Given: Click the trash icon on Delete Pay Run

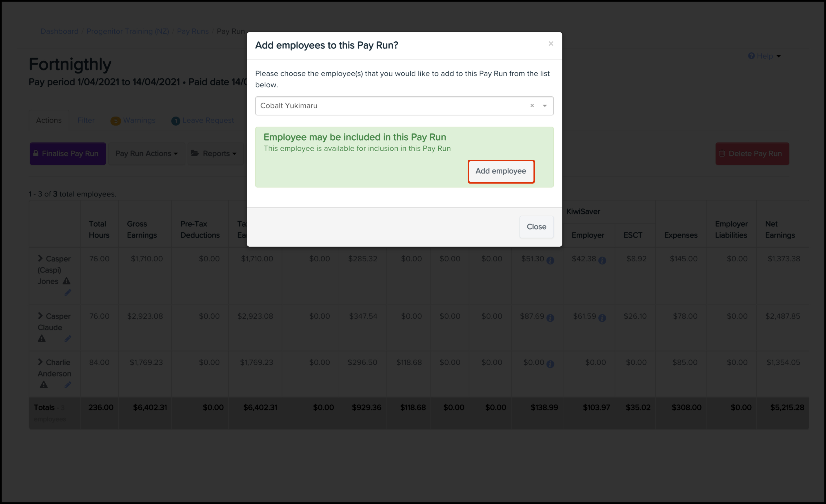Looking at the screenshot, I should (722, 153).
